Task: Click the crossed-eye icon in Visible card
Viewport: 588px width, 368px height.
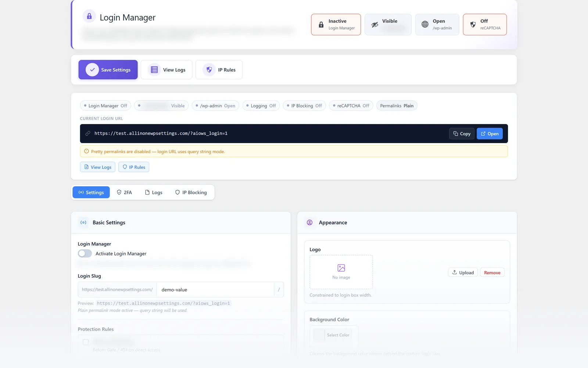Action: pyautogui.click(x=374, y=25)
